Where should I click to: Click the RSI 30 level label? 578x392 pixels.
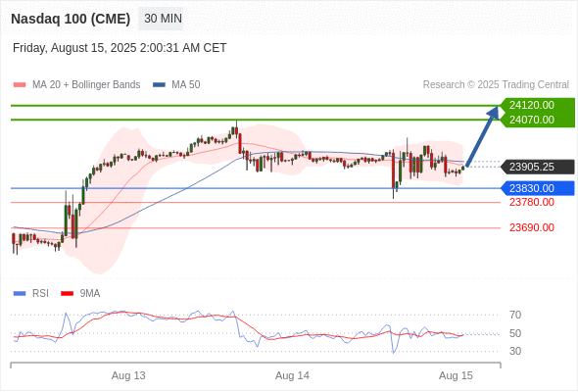coord(515,351)
